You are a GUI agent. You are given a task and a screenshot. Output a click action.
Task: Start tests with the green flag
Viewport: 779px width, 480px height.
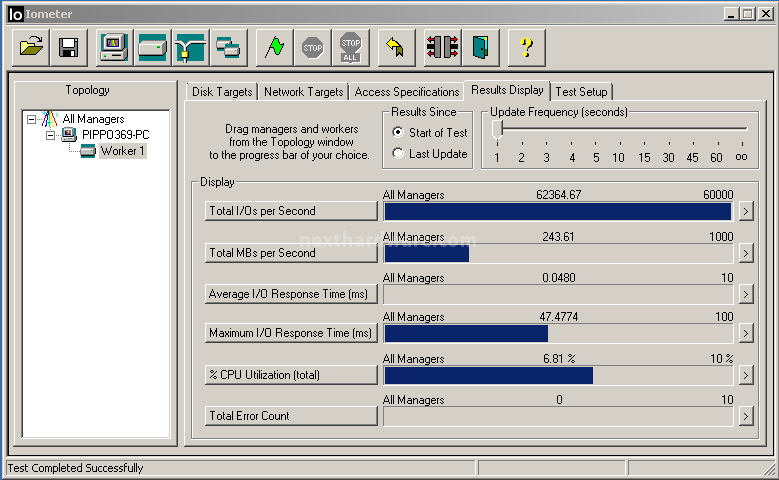pos(274,48)
